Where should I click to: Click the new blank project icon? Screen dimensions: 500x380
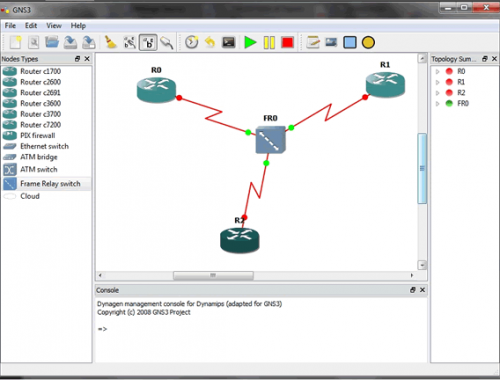pyautogui.click(x=15, y=43)
